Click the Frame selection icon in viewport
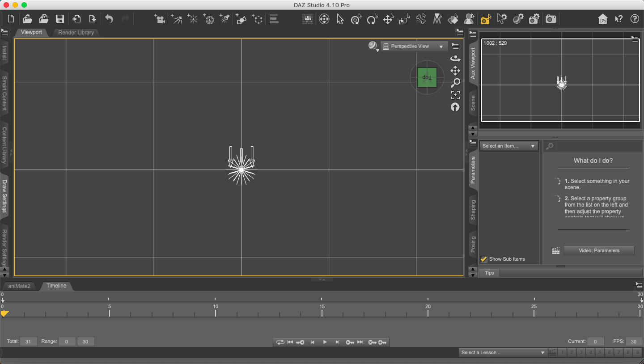This screenshot has width=644, height=364. click(455, 95)
